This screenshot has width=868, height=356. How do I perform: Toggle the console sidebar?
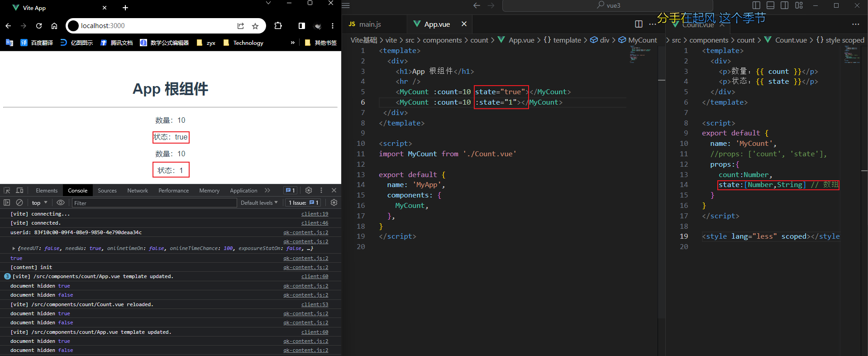[x=7, y=202]
